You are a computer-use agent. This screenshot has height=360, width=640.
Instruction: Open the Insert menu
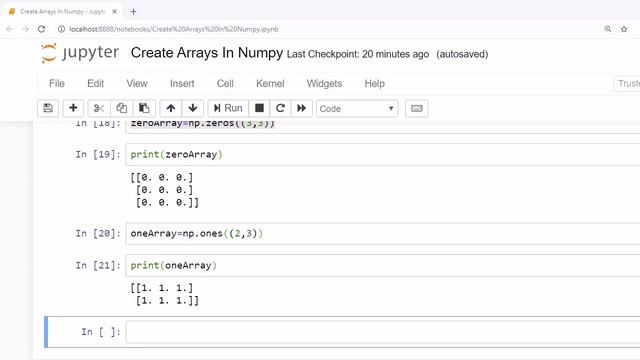tap(182, 83)
